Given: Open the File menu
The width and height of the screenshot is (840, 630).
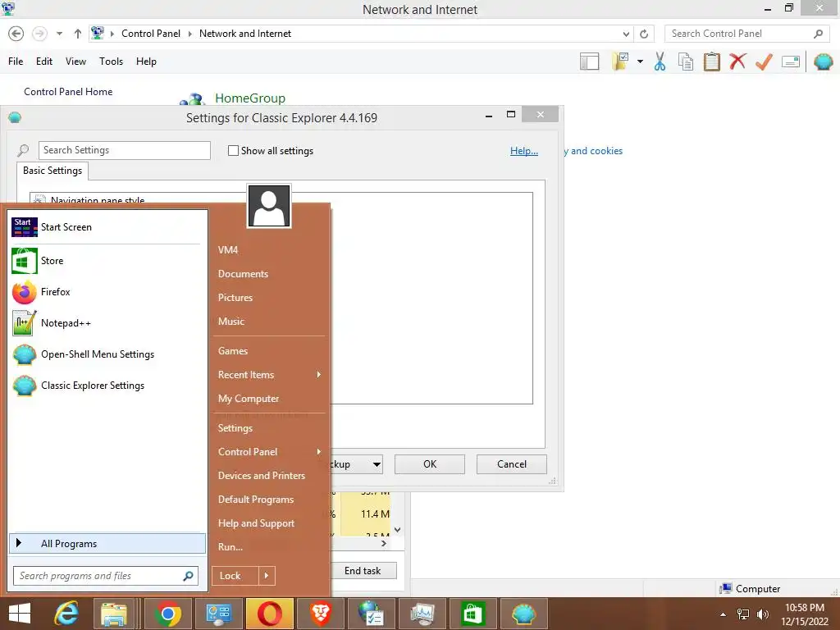Looking at the screenshot, I should (x=16, y=62).
